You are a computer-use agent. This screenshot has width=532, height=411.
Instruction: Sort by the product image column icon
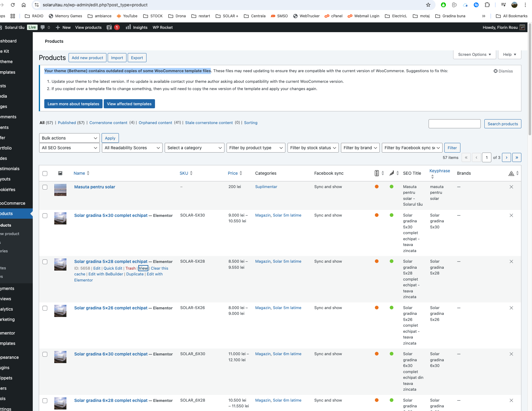[x=60, y=173]
